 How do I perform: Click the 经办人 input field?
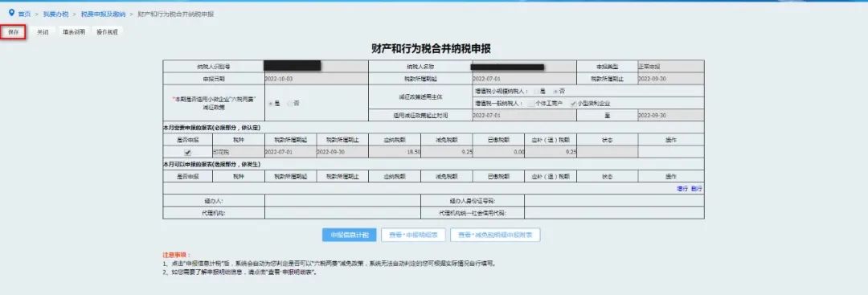[342, 200]
